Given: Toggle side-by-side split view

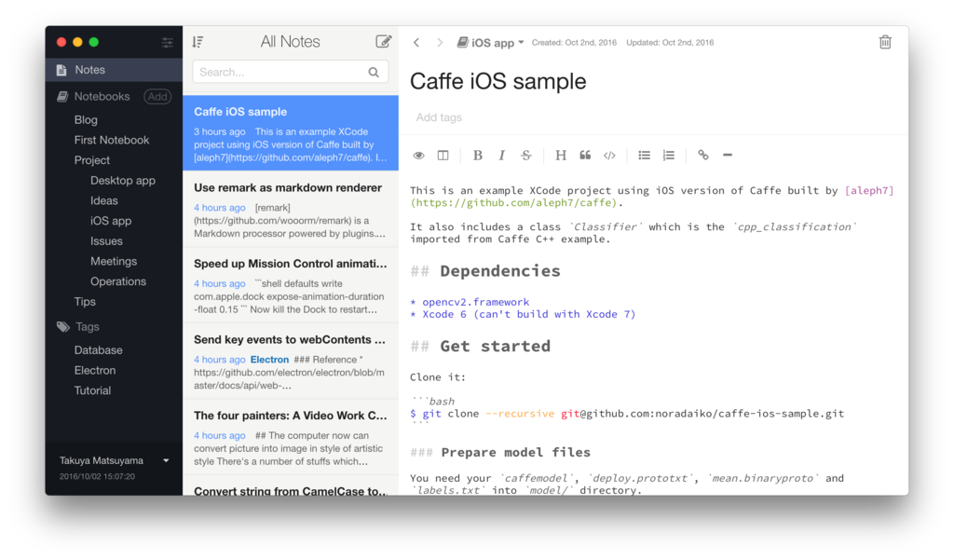Looking at the screenshot, I should (443, 156).
